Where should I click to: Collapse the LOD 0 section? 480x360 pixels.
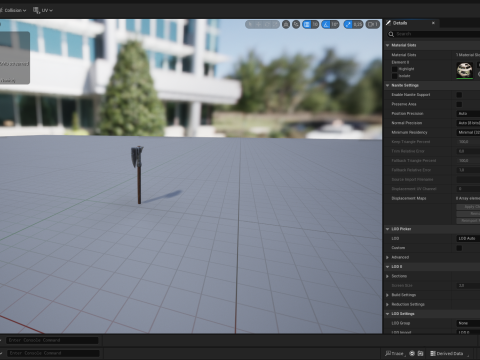point(388,267)
